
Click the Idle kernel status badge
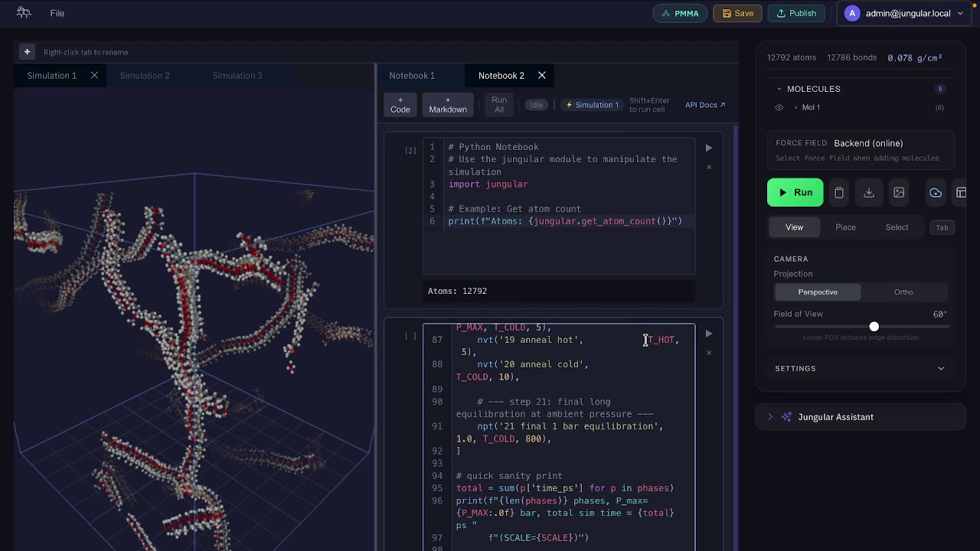pos(537,105)
